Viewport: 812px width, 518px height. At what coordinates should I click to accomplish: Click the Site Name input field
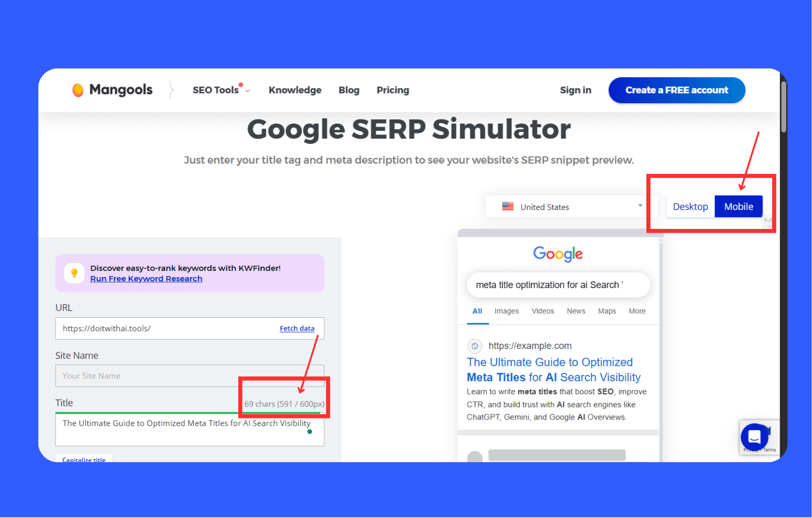[190, 376]
